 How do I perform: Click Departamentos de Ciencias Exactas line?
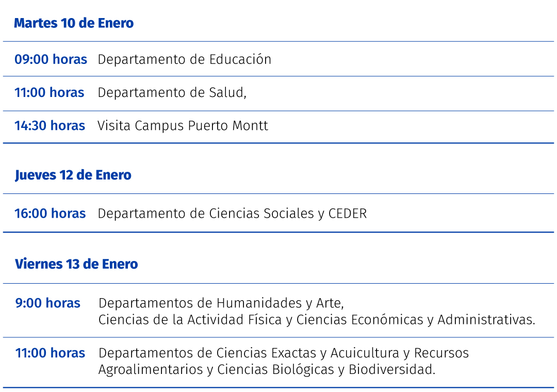pos(284,353)
